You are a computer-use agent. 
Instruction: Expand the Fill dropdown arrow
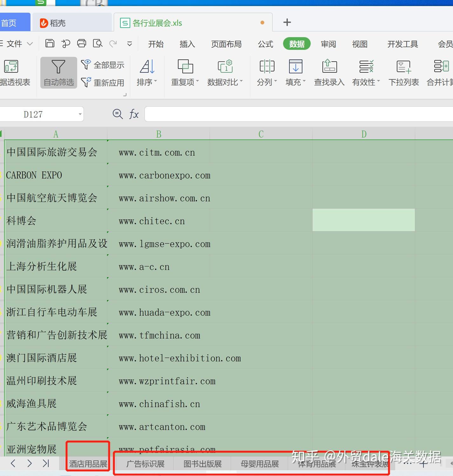point(304,82)
